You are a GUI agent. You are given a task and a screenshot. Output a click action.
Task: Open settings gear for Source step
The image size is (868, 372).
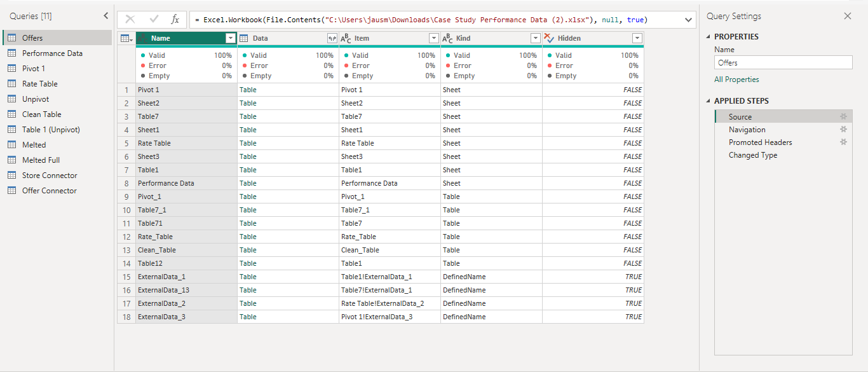pos(843,117)
